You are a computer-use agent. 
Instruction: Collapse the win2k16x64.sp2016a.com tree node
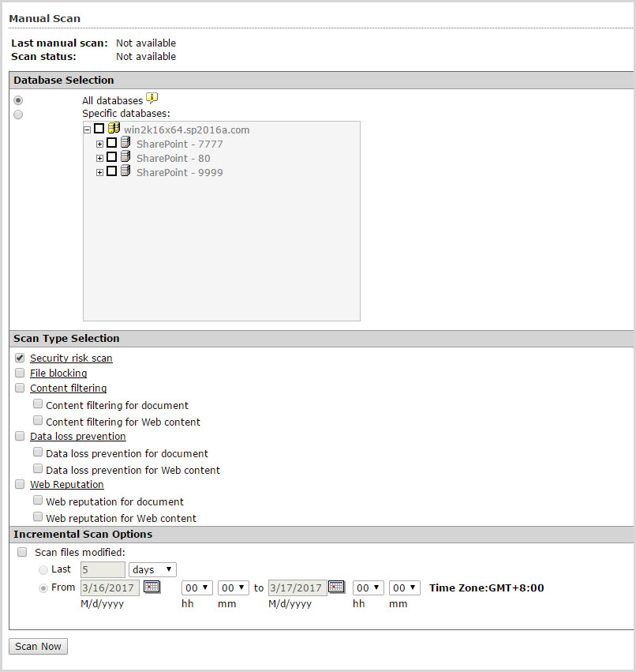87,130
